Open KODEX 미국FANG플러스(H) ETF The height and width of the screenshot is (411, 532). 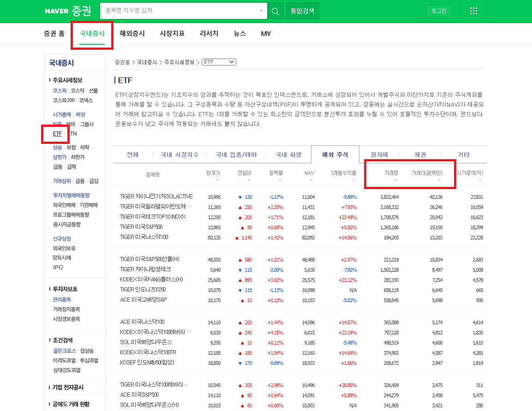point(151,280)
